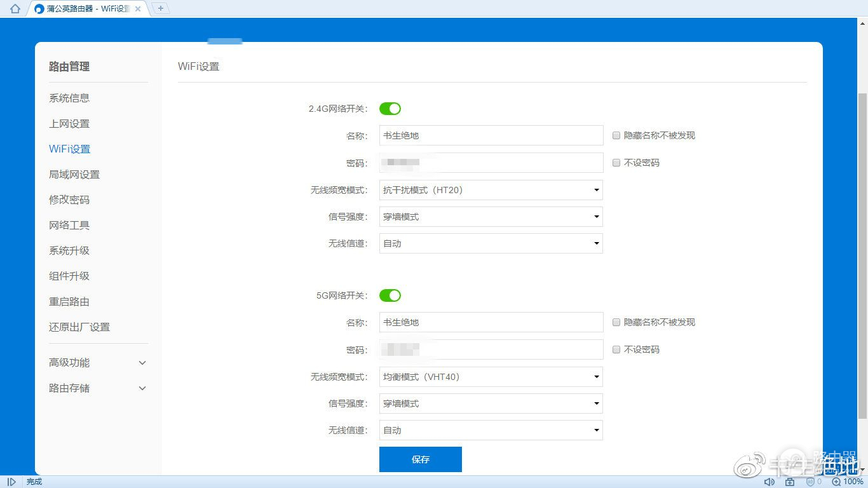Open 修改密码 in sidebar
Image resolution: width=868 pixels, height=488 pixels.
coord(69,200)
